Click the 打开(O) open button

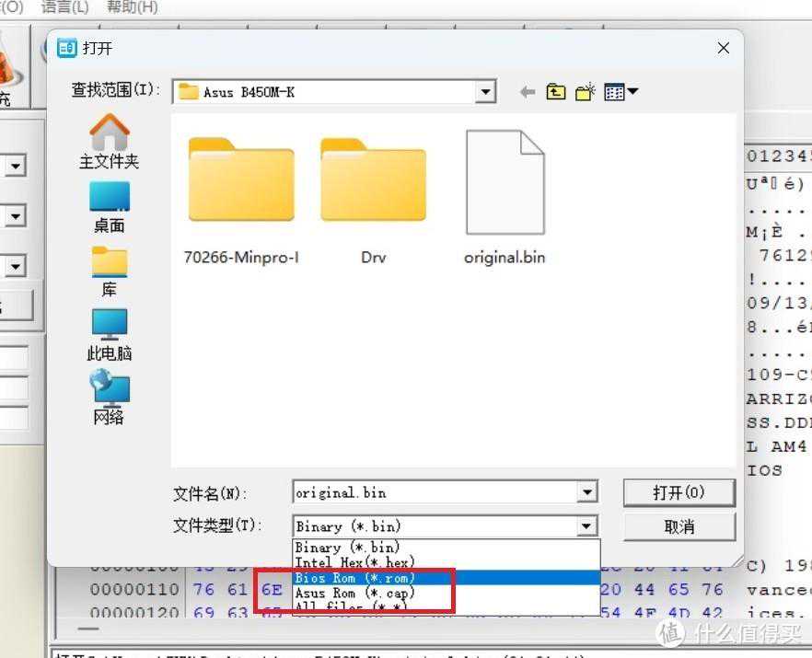click(679, 492)
